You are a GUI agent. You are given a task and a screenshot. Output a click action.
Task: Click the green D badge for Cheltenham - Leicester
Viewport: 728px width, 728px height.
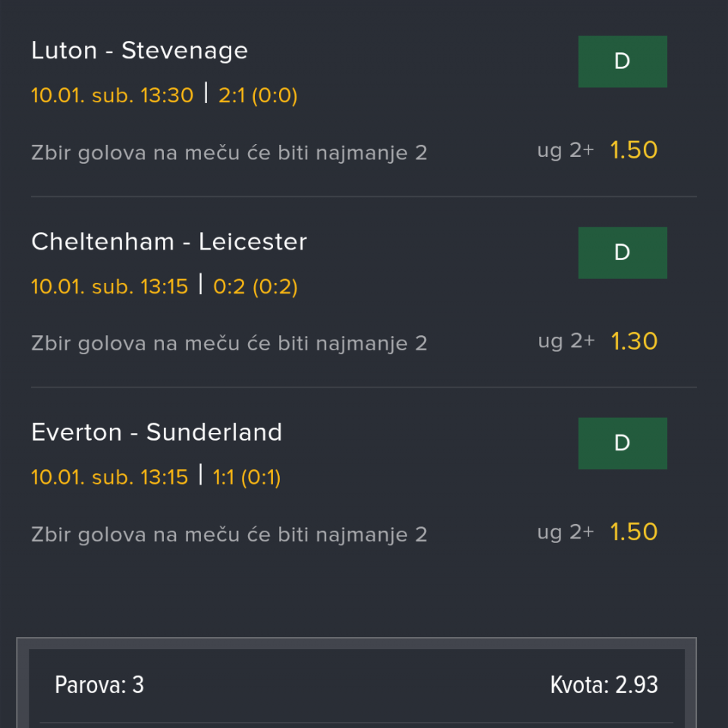point(622,253)
